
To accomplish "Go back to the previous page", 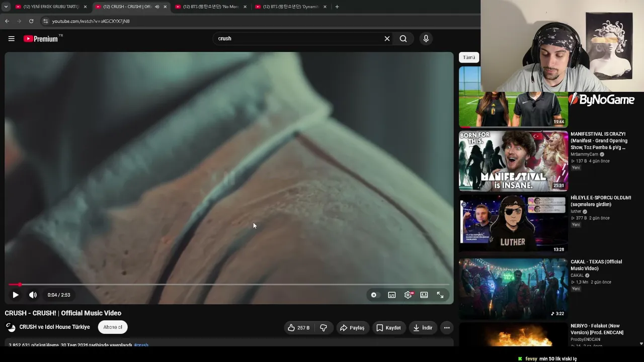I will pos(7,21).
